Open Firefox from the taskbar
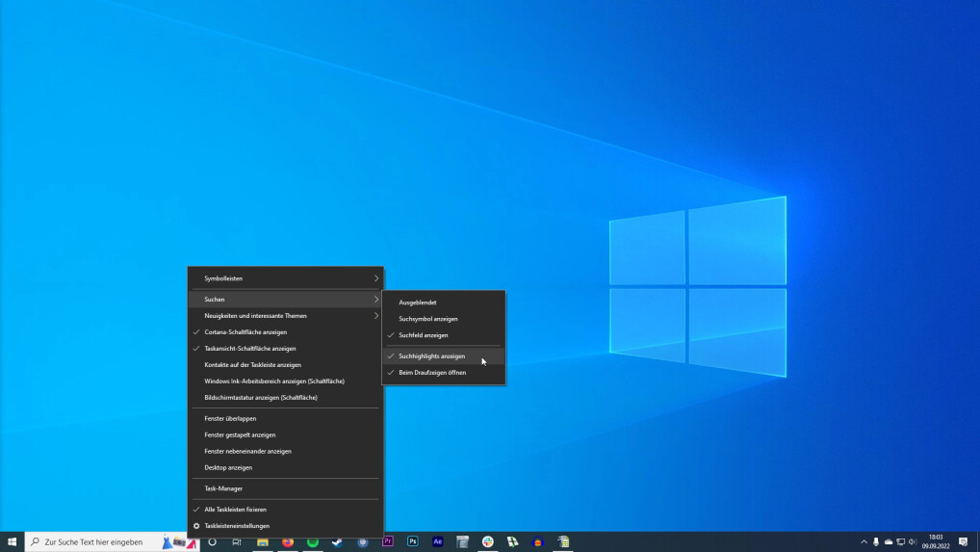This screenshot has width=980, height=552. coord(287,542)
